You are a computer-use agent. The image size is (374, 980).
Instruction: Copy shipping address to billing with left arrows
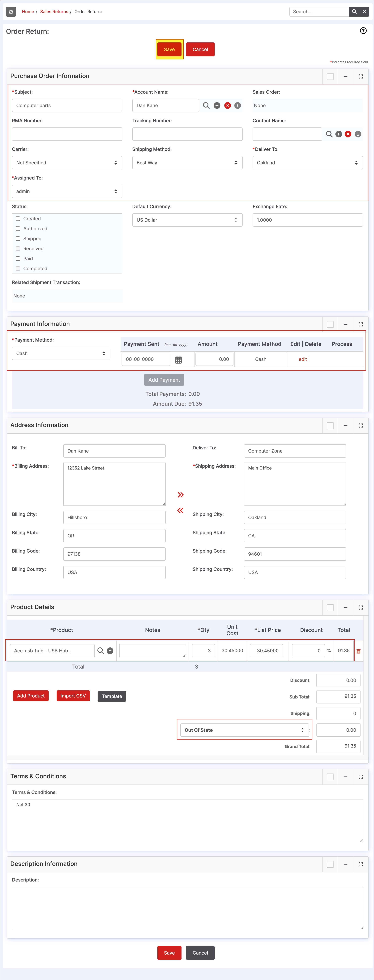181,510
